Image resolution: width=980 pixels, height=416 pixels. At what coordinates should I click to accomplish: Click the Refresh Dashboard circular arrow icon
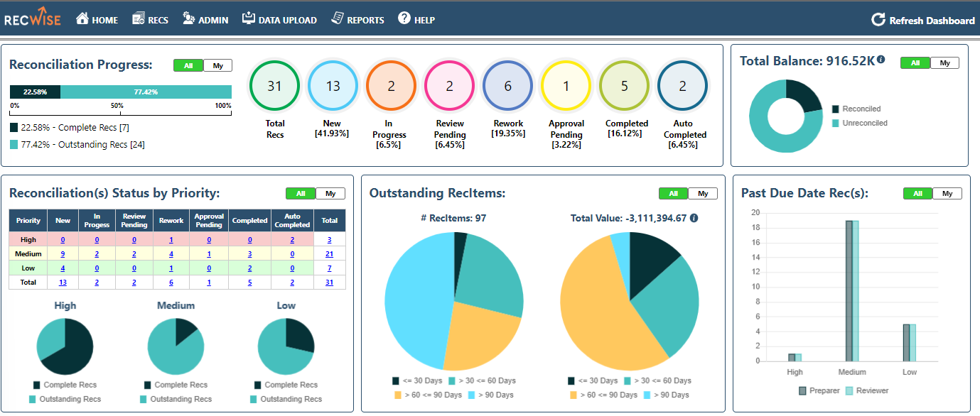click(878, 20)
